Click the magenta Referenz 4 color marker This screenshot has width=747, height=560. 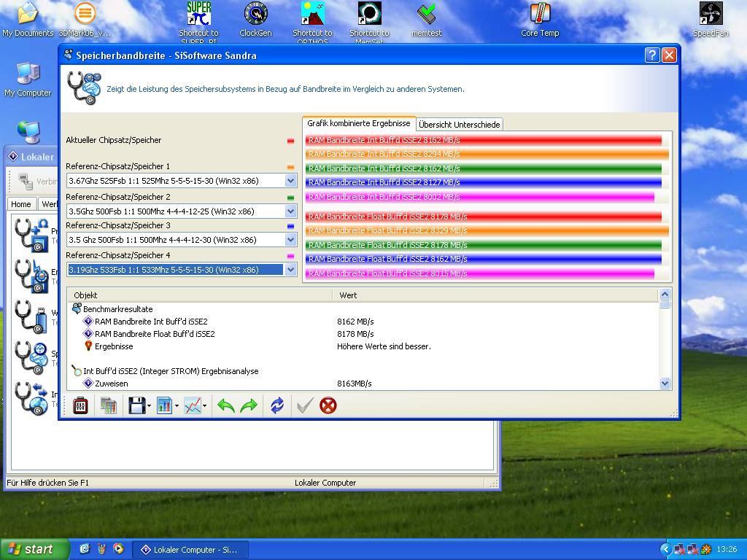click(x=290, y=256)
